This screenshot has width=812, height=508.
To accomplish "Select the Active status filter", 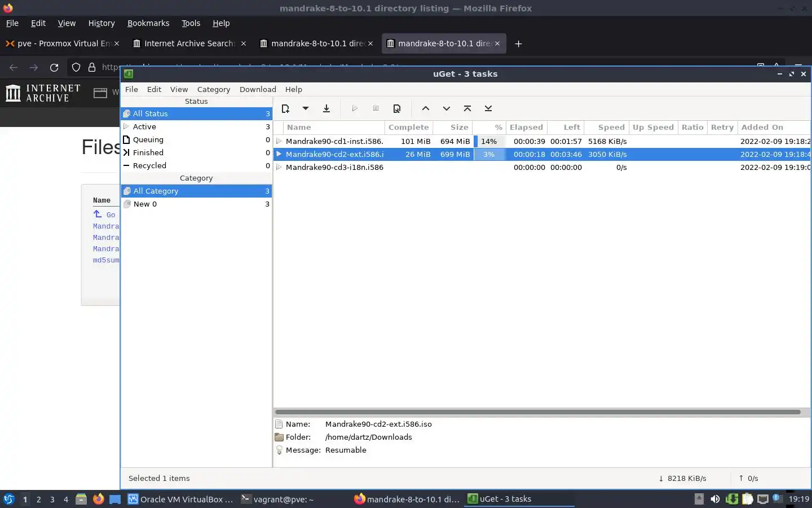I will coord(196,126).
